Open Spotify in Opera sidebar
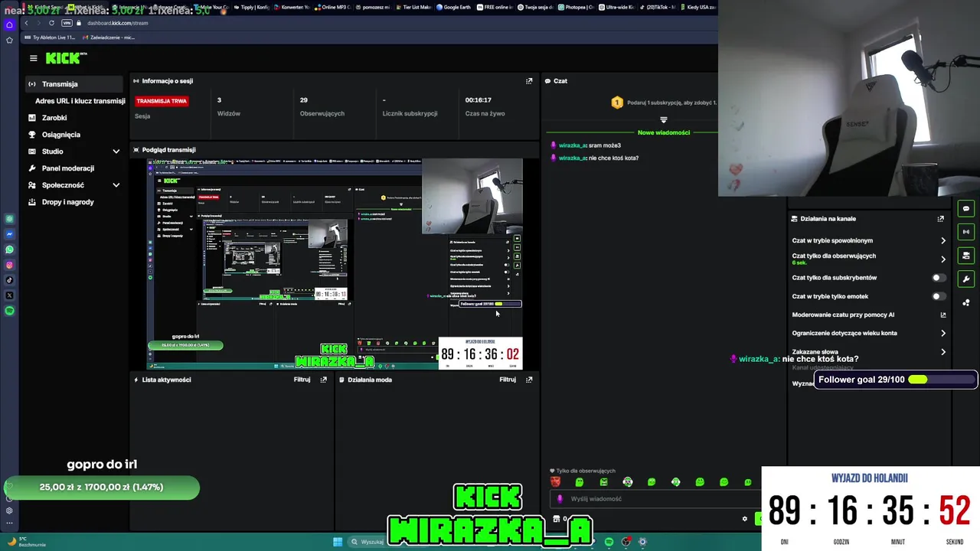Screen dimensions: 980x551 pyautogui.click(x=9, y=311)
